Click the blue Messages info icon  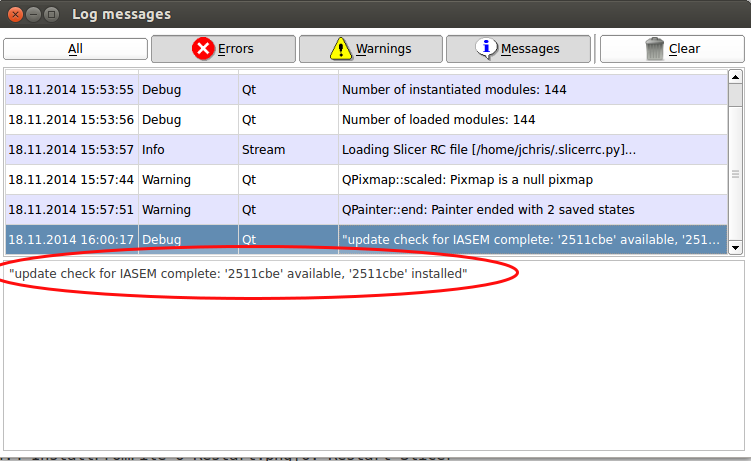(487, 48)
